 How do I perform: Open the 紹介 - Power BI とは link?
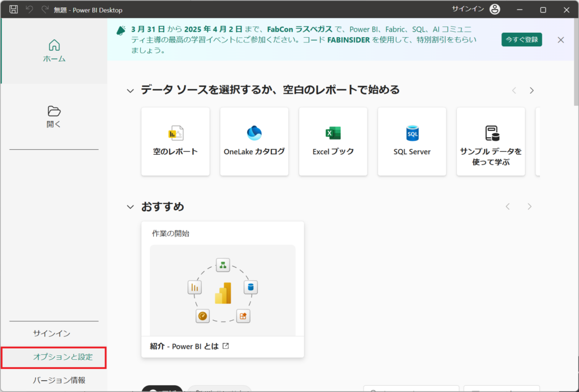click(x=184, y=346)
